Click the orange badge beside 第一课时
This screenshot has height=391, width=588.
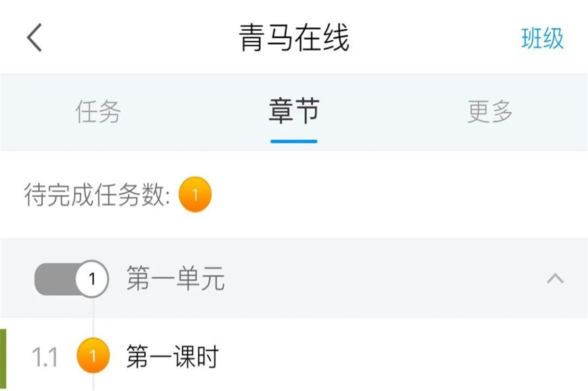coord(93,354)
